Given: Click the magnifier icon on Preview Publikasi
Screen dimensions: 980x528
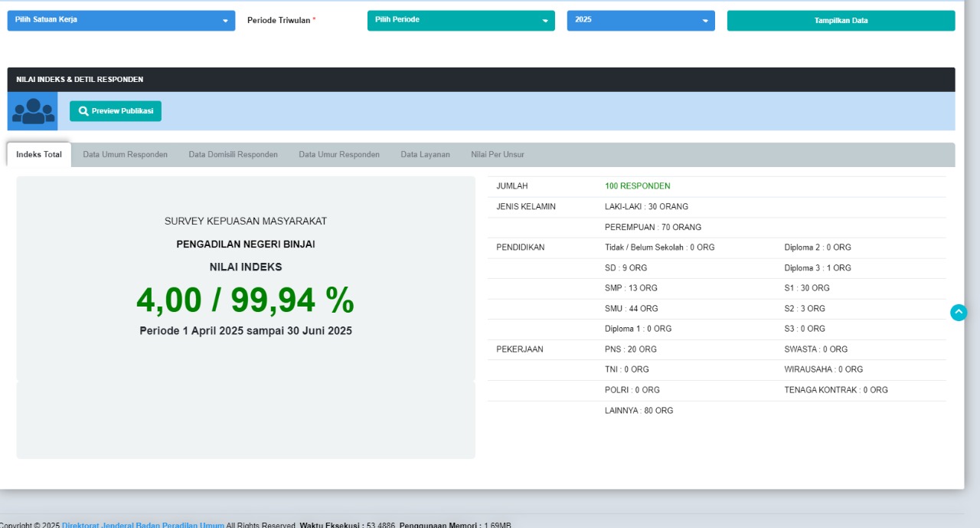Looking at the screenshot, I should pos(83,111).
